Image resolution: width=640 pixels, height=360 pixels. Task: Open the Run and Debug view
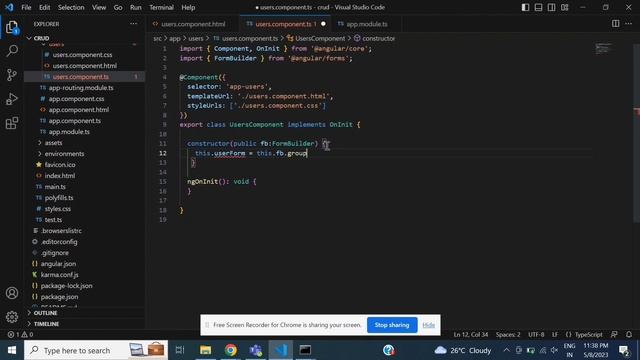(12, 99)
